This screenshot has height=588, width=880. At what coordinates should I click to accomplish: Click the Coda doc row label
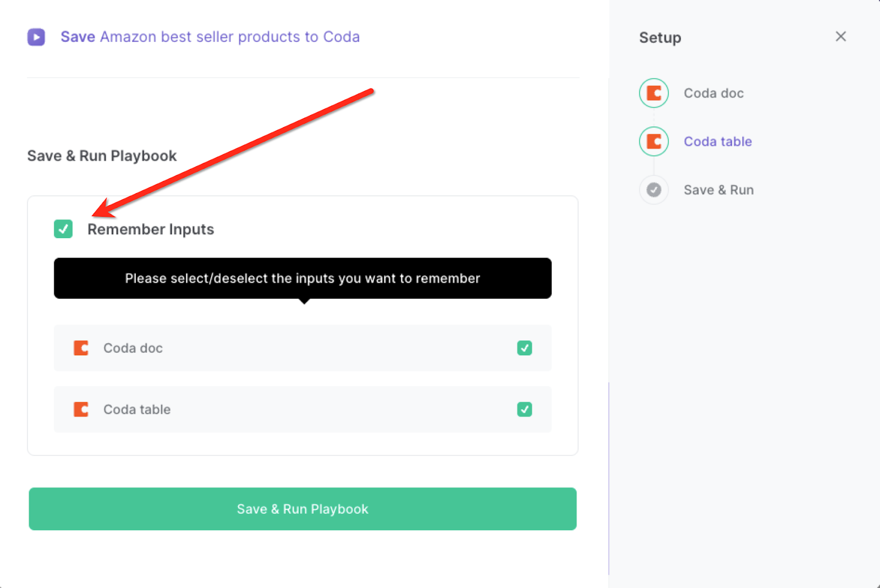pos(133,348)
